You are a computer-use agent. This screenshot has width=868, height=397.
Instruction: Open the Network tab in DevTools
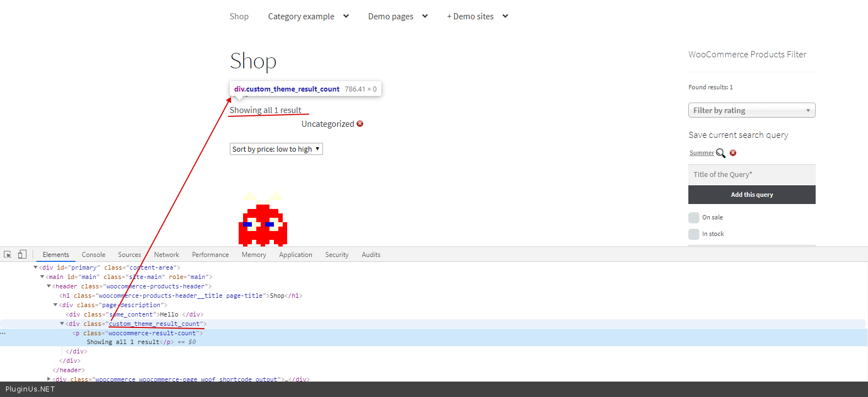click(x=166, y=255)
